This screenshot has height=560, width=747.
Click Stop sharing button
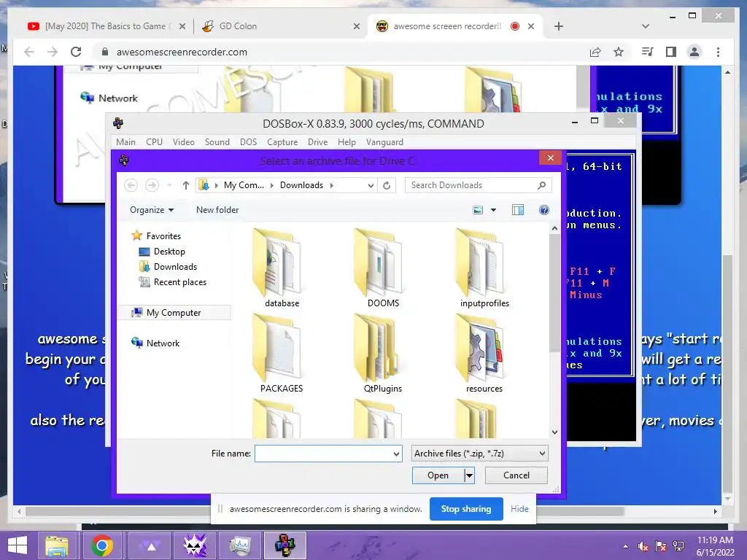[x=466, y=509]
